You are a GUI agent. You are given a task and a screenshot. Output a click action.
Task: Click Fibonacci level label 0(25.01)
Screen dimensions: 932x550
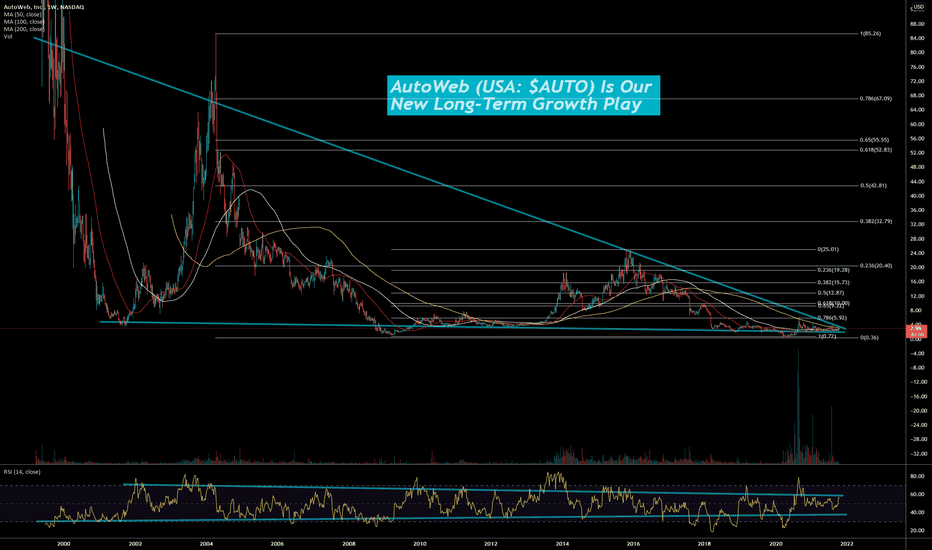coord(828,249)
